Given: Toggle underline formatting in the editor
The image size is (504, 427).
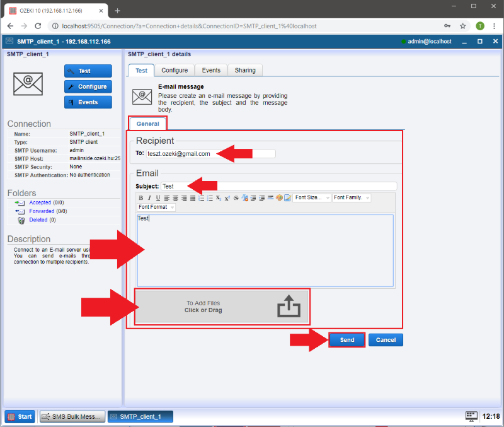Looking at the screenshot, I should (x=158, y=198).
